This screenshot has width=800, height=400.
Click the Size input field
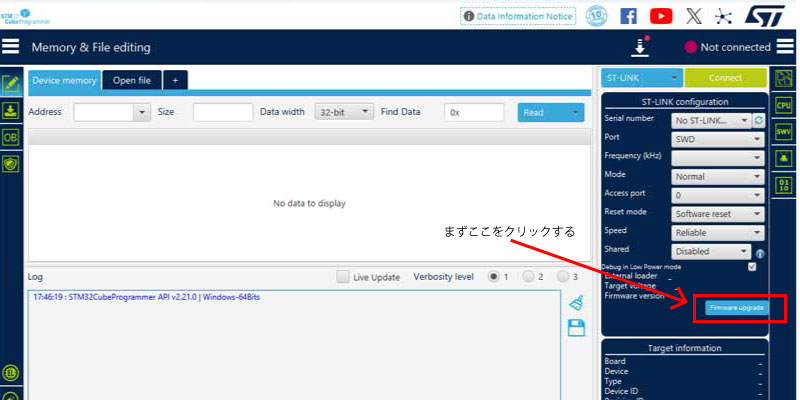click(223, 112)
